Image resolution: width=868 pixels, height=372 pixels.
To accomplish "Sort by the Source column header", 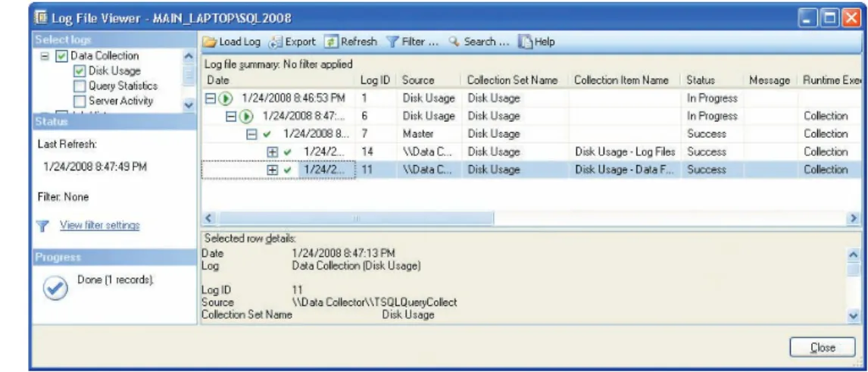I will 428,80.
